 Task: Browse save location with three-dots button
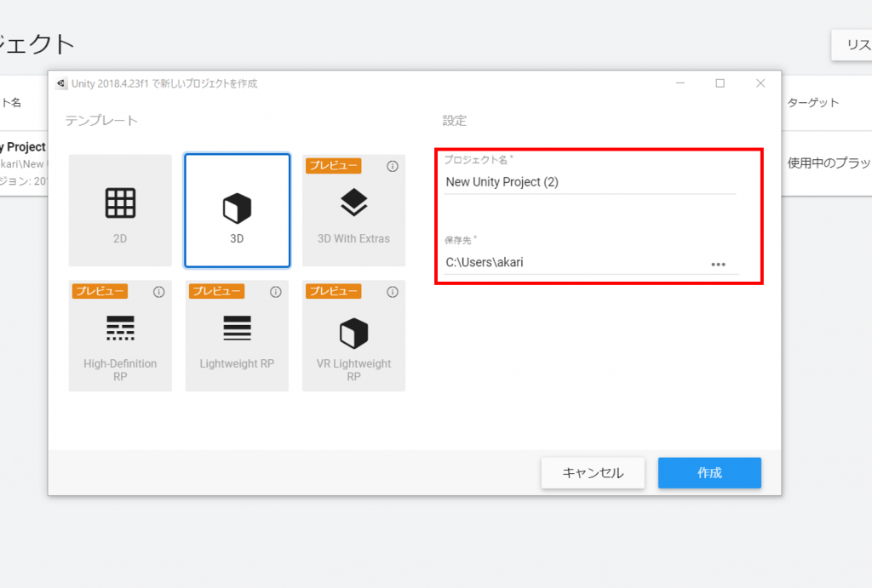(x=719, y=265)
